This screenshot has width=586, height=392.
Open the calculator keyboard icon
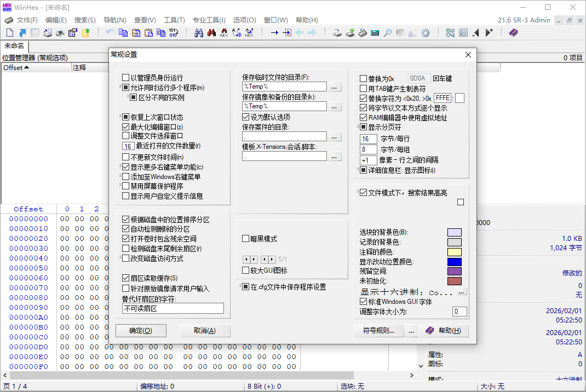tap(375, 33)
